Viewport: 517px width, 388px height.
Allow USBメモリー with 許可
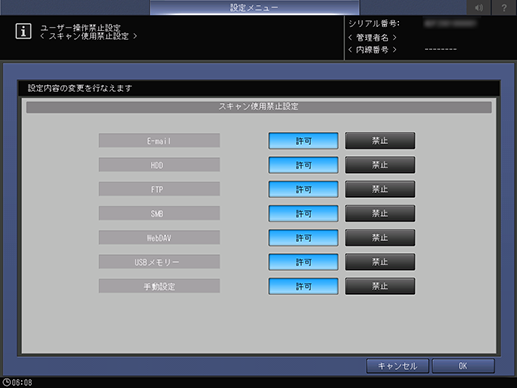[303, 262]
